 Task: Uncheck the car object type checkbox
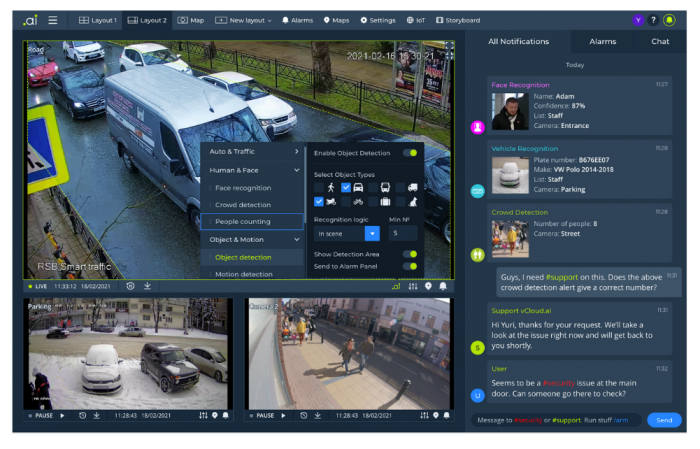(346, 187)
